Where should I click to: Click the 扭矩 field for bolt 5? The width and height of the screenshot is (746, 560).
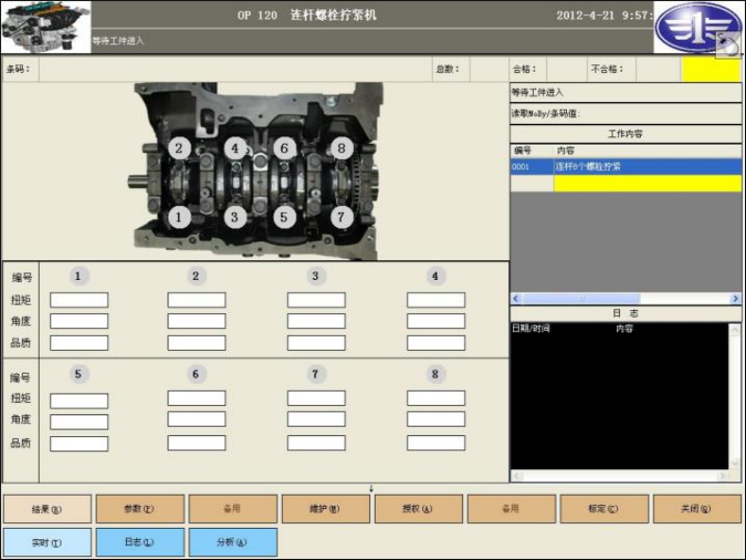tap(79, 401)
